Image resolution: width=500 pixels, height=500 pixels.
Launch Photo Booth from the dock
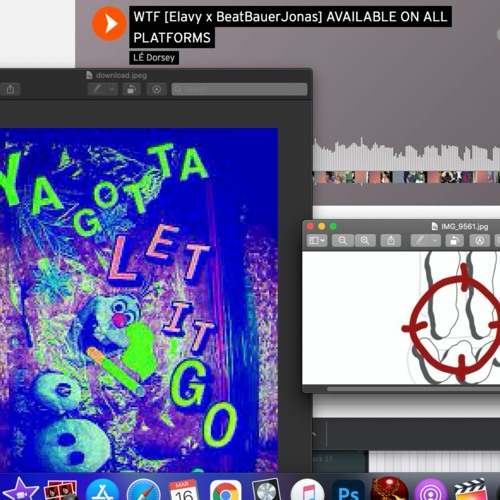[61, 490]
